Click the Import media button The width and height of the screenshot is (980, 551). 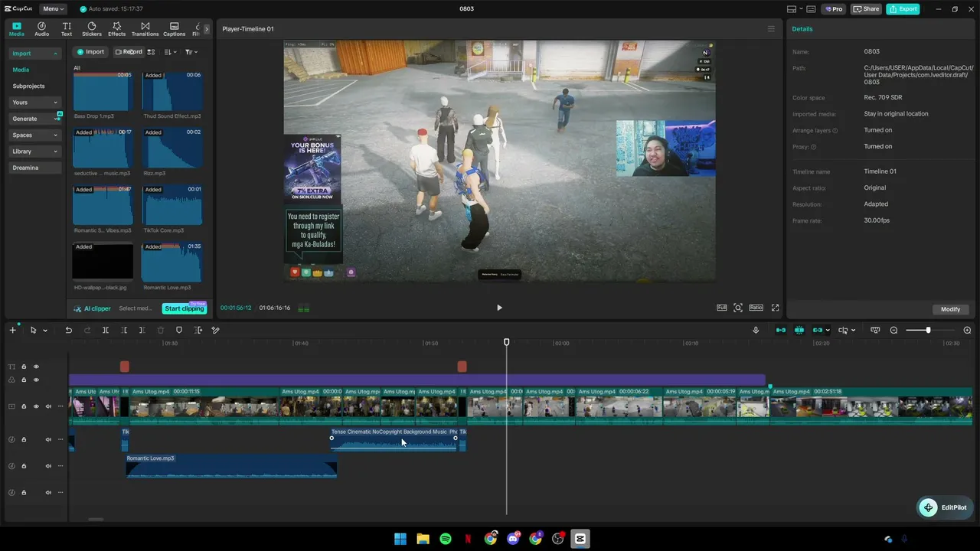click(90, 52)
